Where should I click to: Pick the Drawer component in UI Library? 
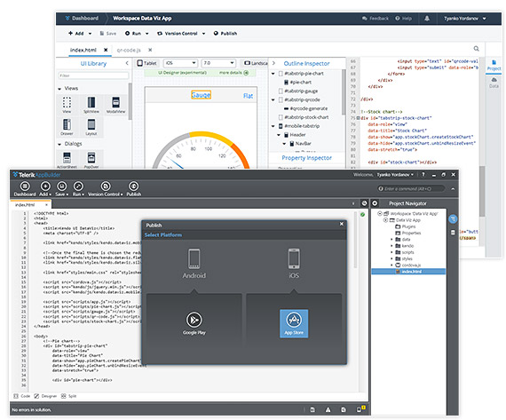(x=67, y=127)
